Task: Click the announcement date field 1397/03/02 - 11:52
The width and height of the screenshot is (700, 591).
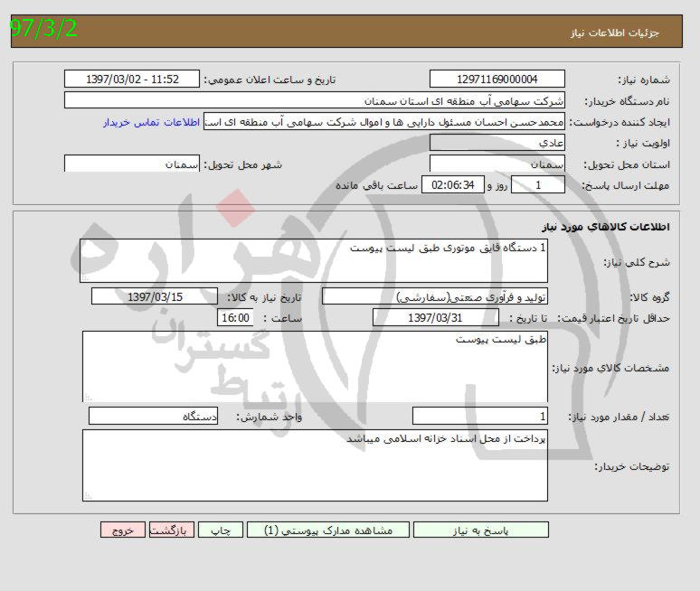Action: [132, 79]
